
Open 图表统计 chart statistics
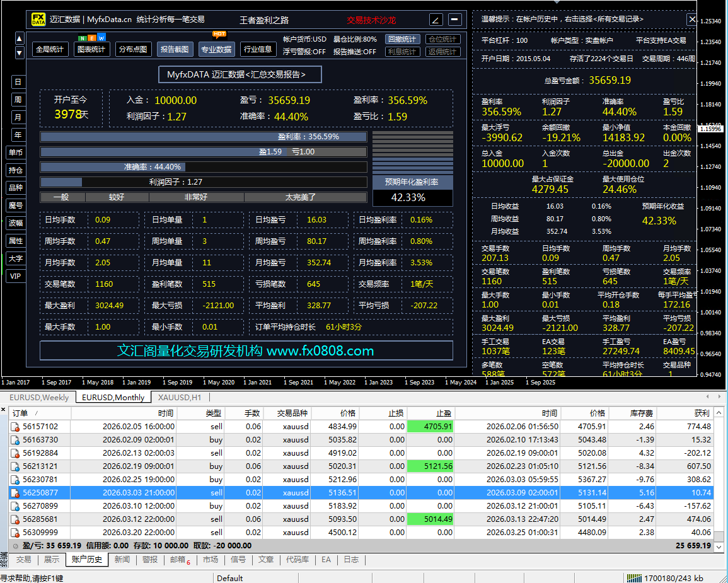click(91, 49)
